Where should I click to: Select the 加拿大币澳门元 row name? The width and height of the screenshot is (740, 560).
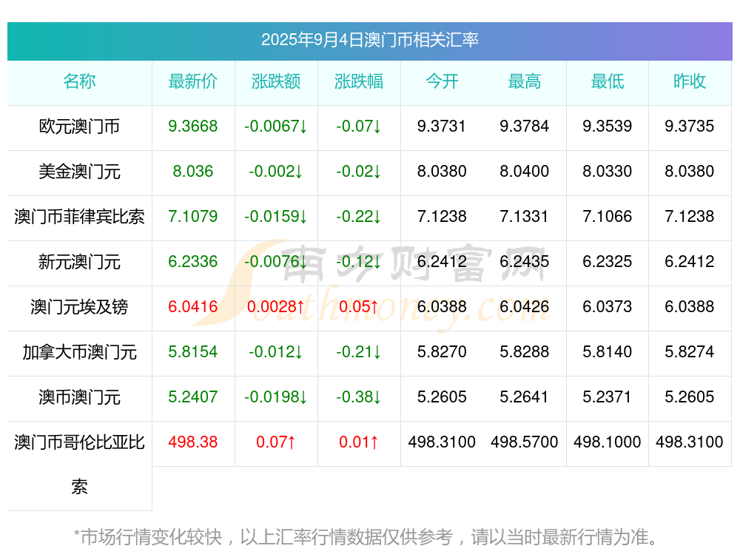[79, 352]
